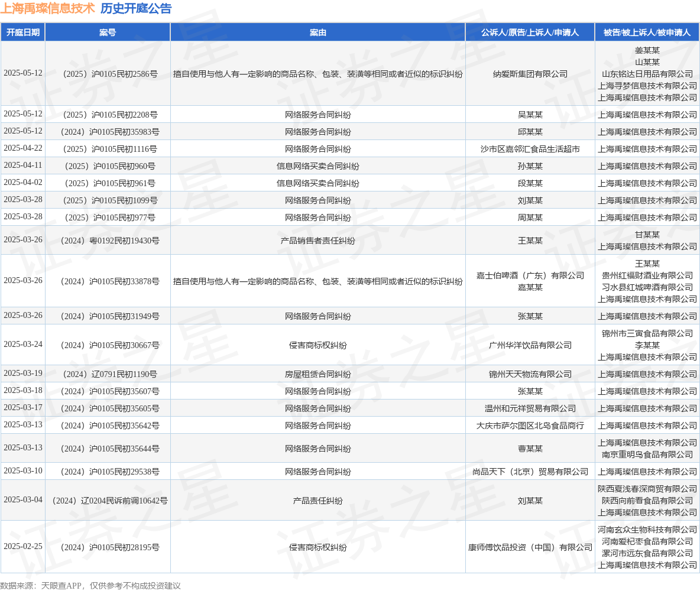Click plaintiff 大庆市萨尔图区北岛食品商行
Screen dimensions: 700x591
click(530, 426)
